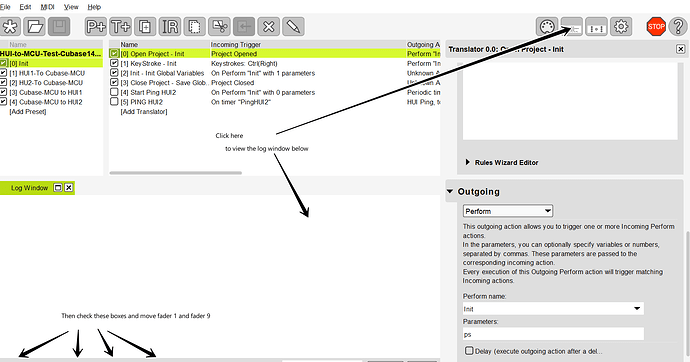Add a translator with the T+ icon
Viewport: 690px width, 362px height.
tap(120, 27)
